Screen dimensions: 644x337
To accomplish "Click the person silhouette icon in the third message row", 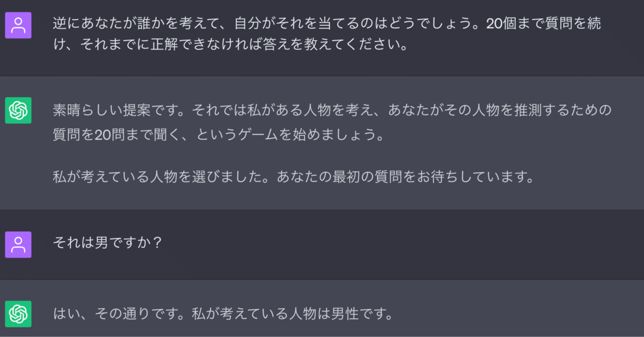I will (18, 244).
